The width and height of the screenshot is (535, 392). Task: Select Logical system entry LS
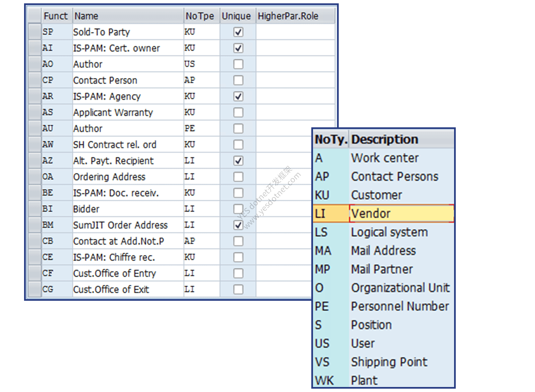pyautogui.click(x=384, y=232)
